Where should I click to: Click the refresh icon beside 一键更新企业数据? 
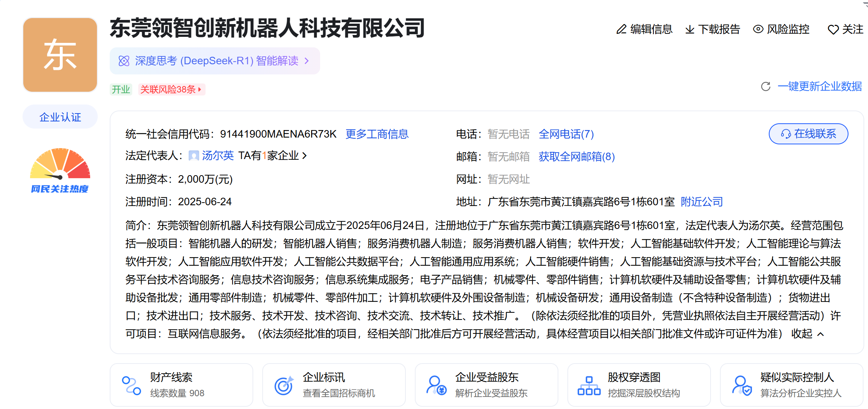click(765, 86)
